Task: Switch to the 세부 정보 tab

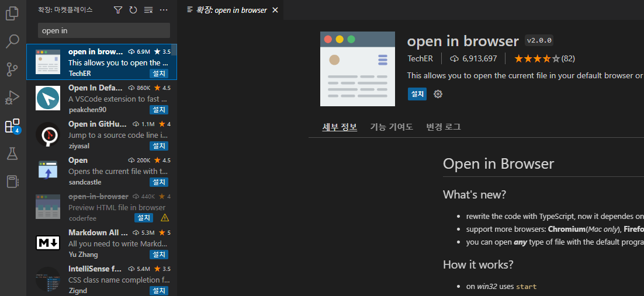Action: point(340,127)
